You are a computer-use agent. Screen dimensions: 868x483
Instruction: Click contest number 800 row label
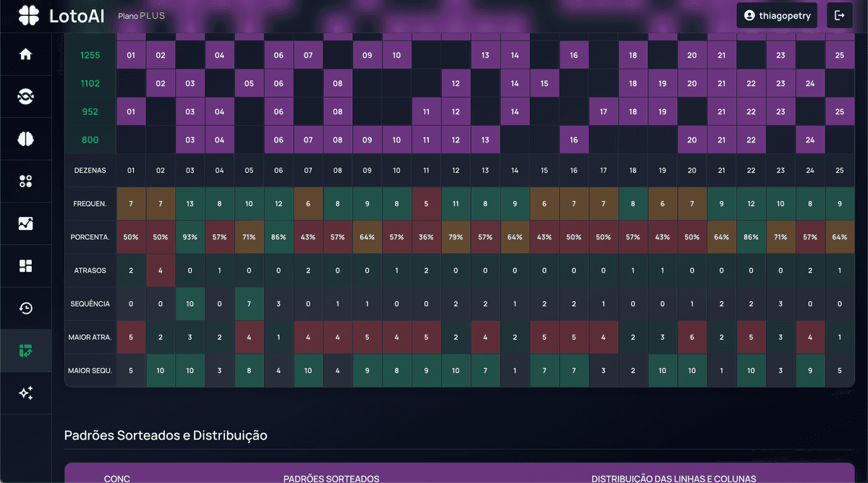pos(90,140)
